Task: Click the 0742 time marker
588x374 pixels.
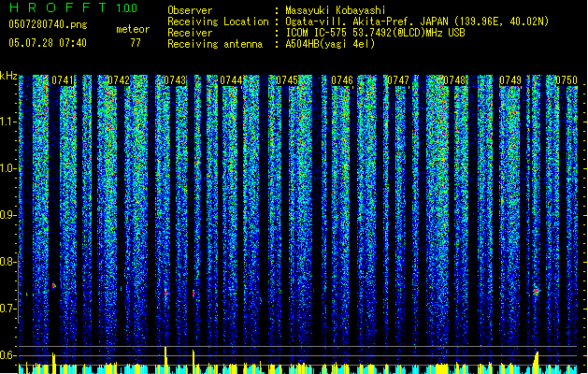Action: [x=119, y=80]
